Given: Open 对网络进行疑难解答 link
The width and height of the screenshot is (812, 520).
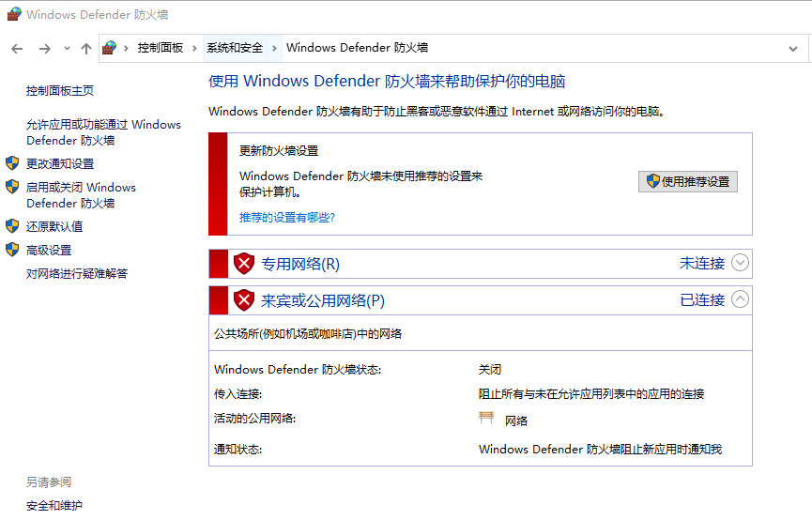Looking at the screenshot, I should pos(77,274).
